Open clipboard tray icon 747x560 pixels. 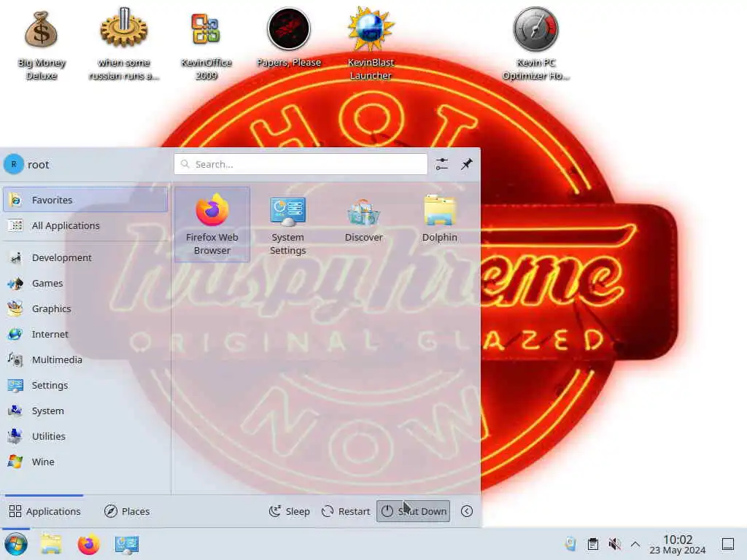pyautogui.click(x=592, y=544)
